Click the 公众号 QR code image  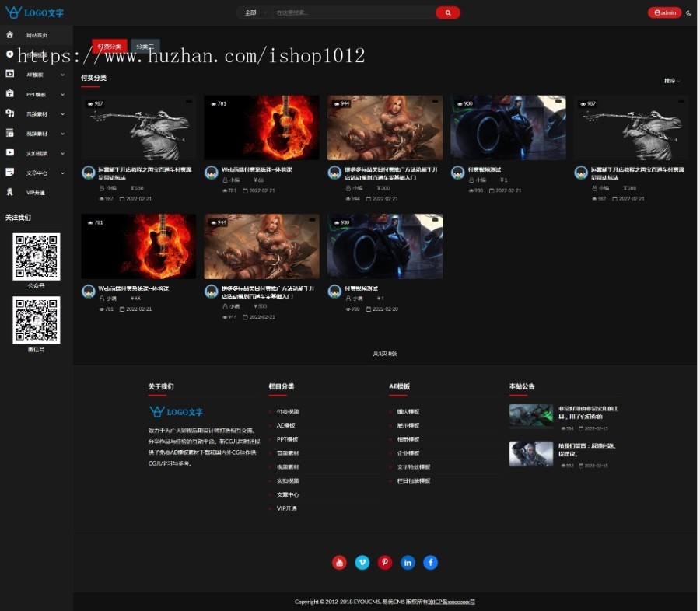tap(36, 257)
